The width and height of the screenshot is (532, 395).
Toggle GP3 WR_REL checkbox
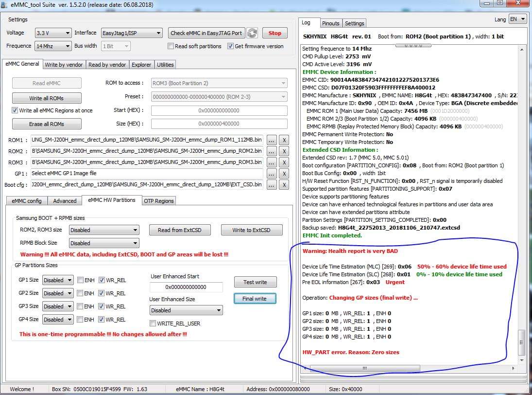pos(101,306)
